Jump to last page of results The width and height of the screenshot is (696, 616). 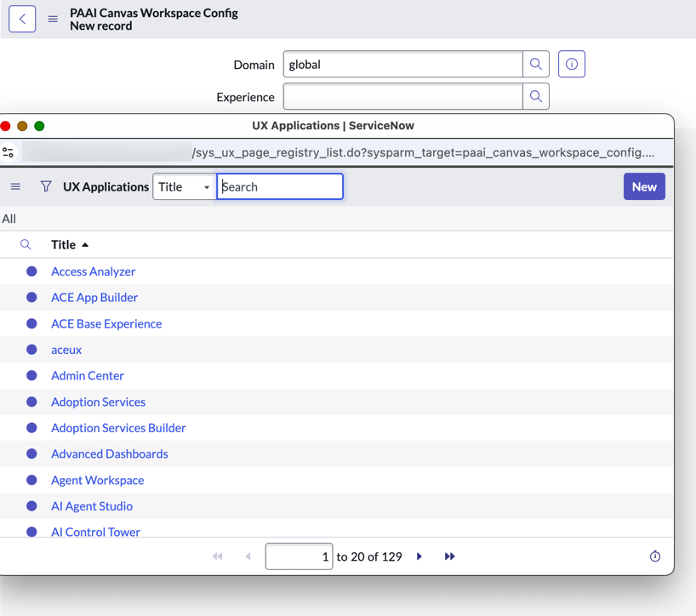coord(449,556)
